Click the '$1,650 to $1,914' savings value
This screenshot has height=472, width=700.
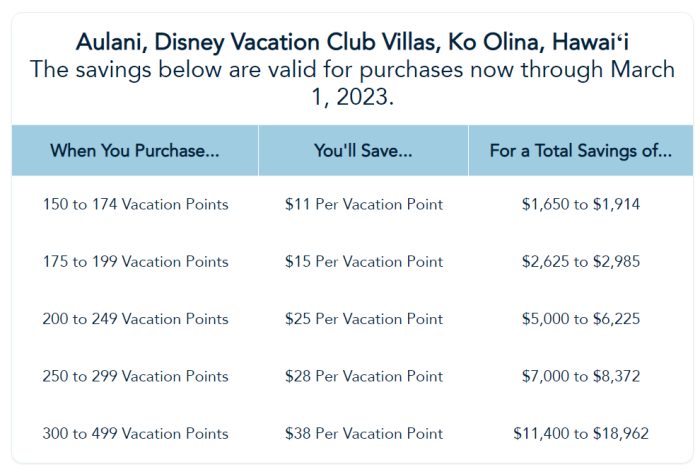click(x=581, y=205)
